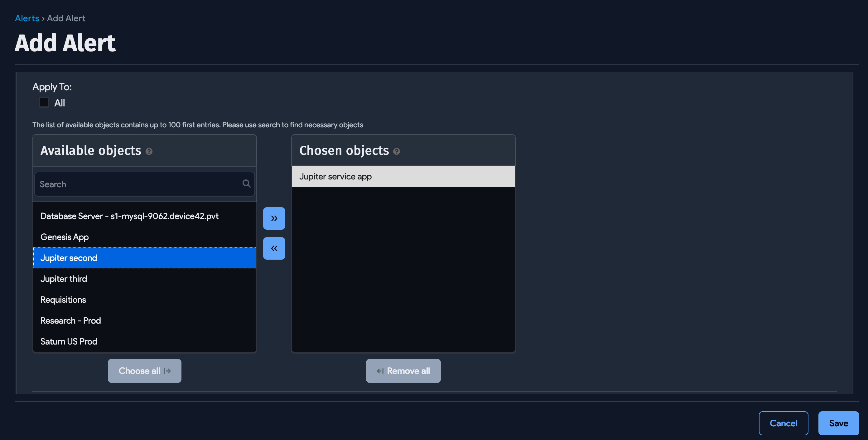Viewport: 868px width, 440px height.
Task: Click the help icon beside Available objects
Action: 149,151
